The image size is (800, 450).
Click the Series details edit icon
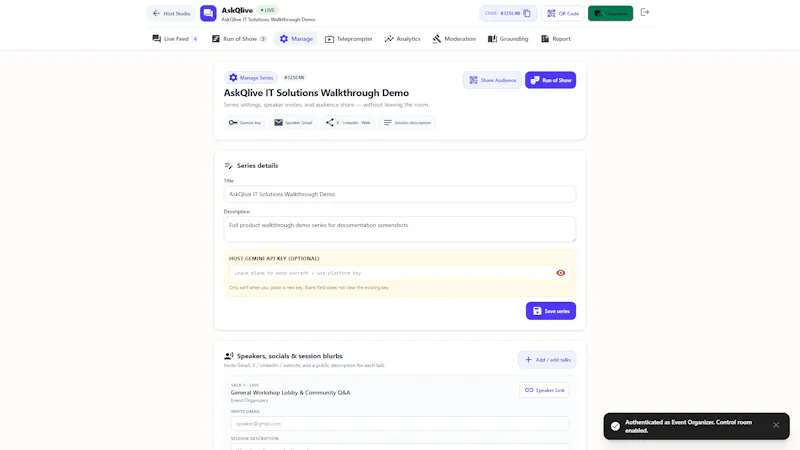(x=229, y=166)
